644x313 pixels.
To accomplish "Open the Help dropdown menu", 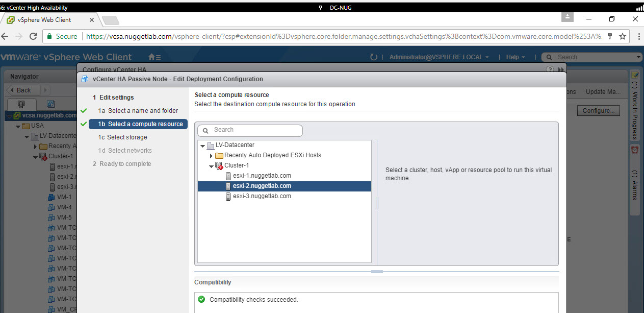I will point(516,57).
